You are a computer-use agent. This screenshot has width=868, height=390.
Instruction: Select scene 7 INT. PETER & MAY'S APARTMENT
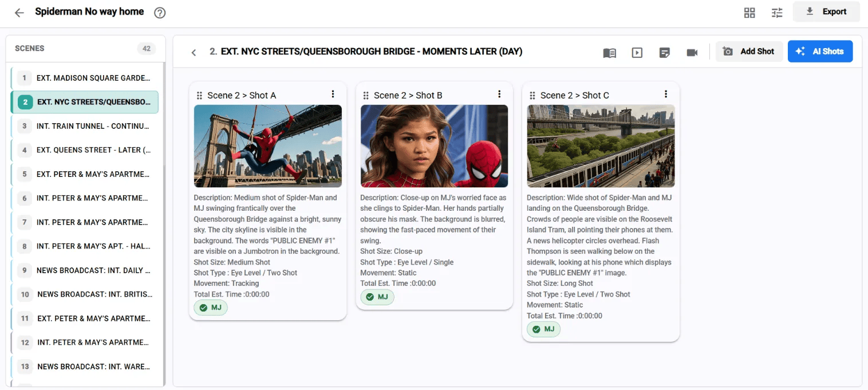point(85,222)
